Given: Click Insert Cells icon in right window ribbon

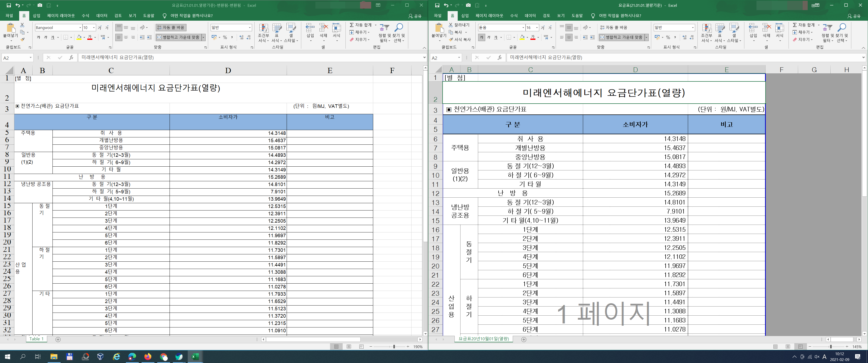Looking at the screenshot, I should pos(753,28).
